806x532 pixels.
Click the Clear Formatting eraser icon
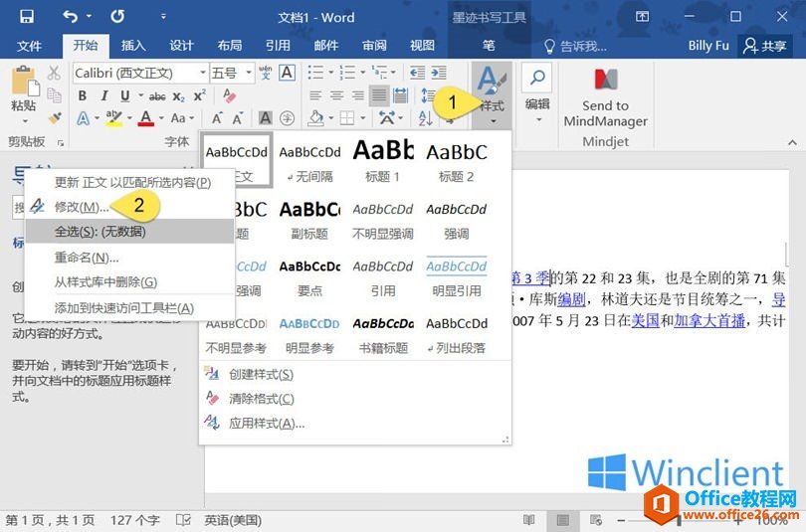tap(229, 95)
